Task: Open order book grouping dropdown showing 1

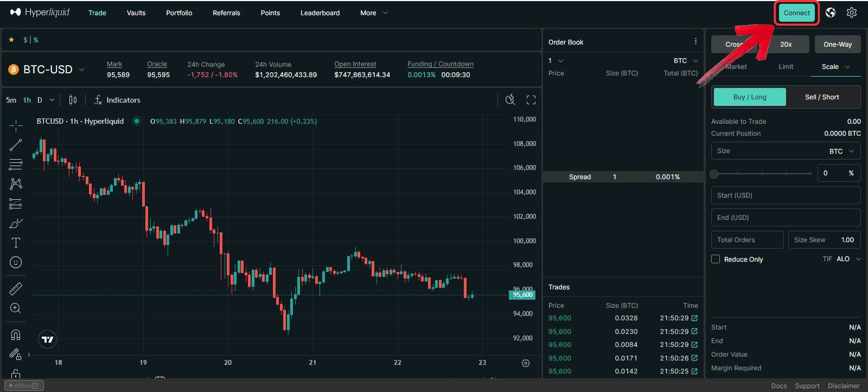Action: (x=556, y=60)
